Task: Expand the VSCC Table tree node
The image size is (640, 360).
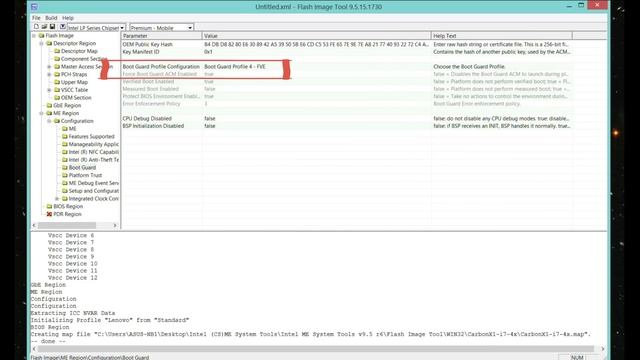Action: 49,90
